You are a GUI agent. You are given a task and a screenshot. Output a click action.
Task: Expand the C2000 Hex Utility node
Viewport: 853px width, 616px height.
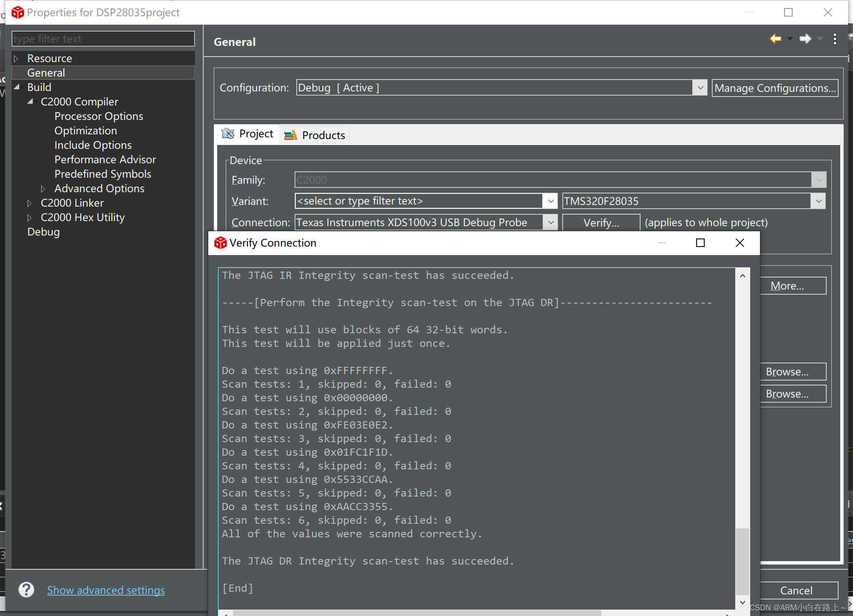coord(29,217)
